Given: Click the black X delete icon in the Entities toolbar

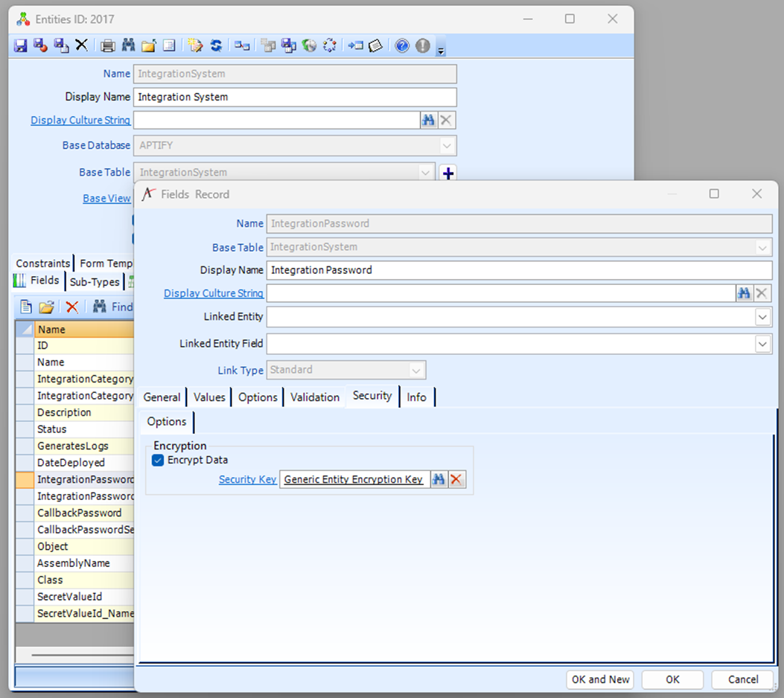Looking at the screenshot, I should coord(81,45).
